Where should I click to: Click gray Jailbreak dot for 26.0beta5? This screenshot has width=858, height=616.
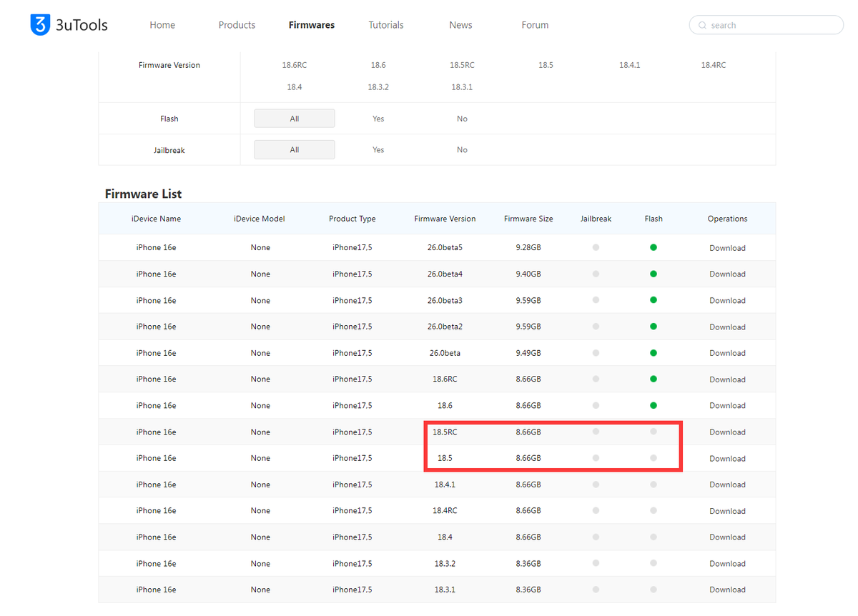point(596,247)
